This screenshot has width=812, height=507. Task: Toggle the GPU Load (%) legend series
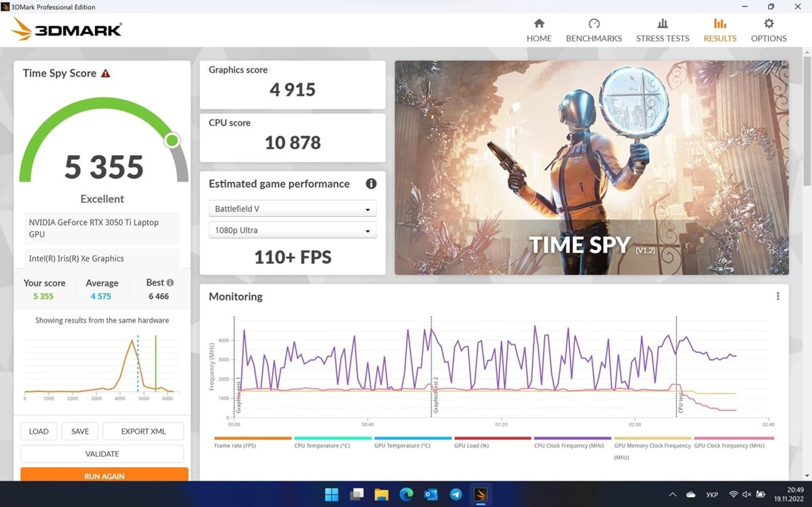(492, 442)
